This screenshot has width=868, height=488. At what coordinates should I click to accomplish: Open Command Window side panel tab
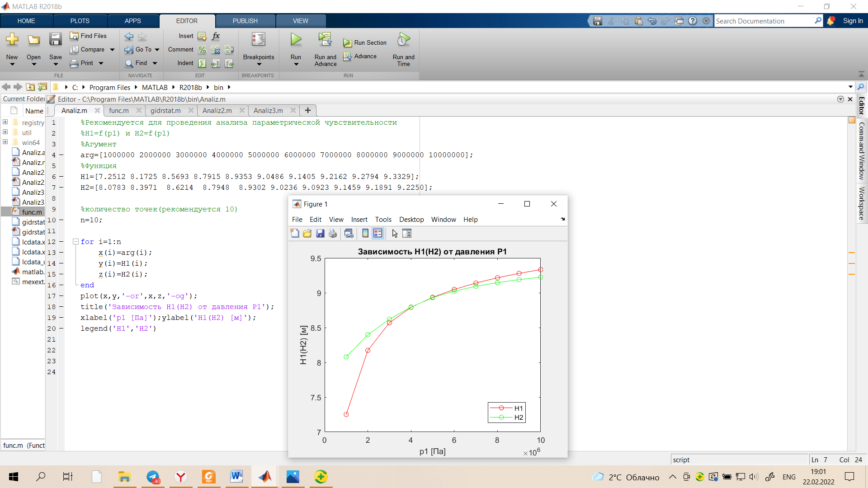pyautogui.click(x=862, y=151)
